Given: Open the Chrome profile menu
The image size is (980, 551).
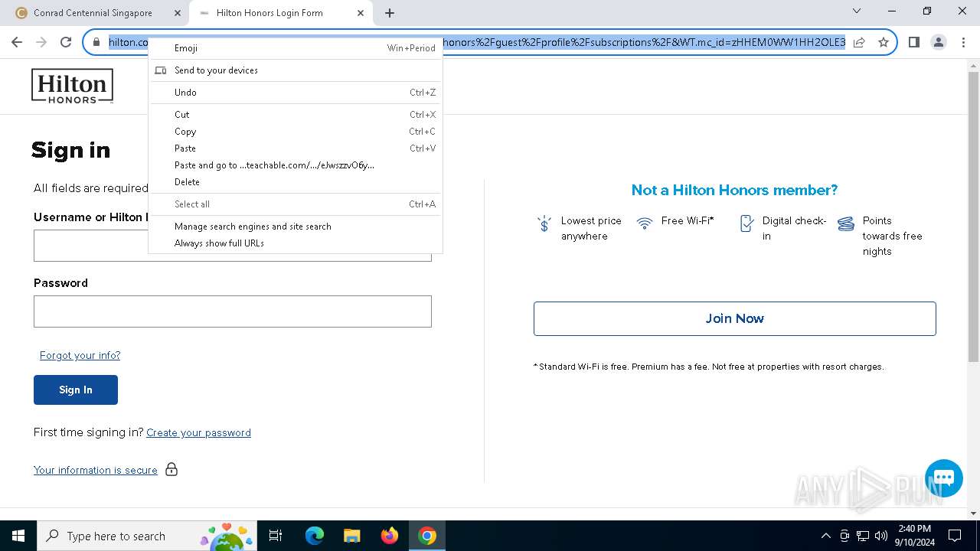Looking at the screenshot, I should click(x=938, y=42).
